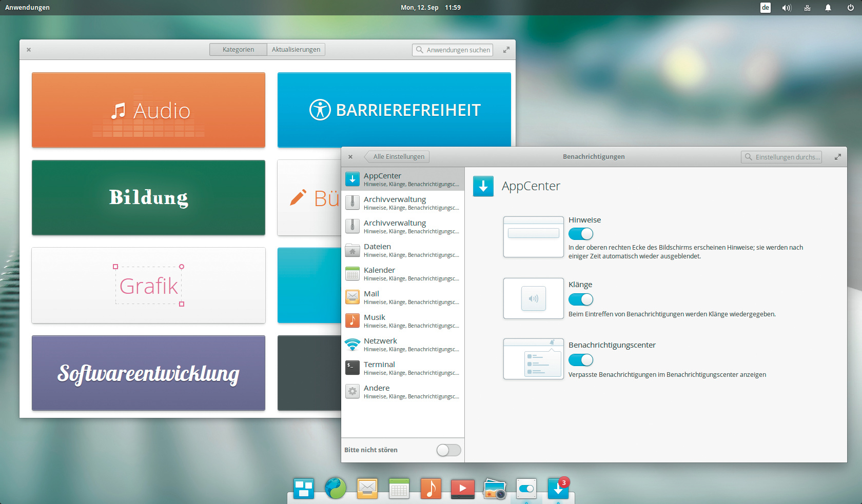Enable Bitte nicht stören switch
This screenshot has height=504, width=862.
(448, 450)
